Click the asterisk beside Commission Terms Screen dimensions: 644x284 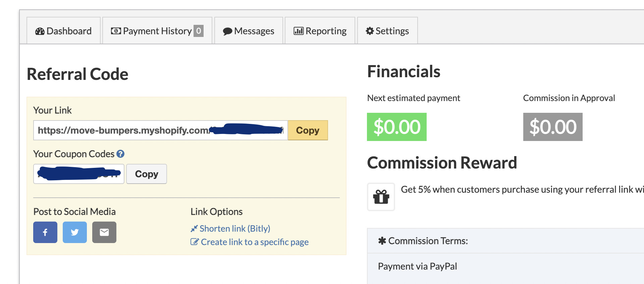381,241
